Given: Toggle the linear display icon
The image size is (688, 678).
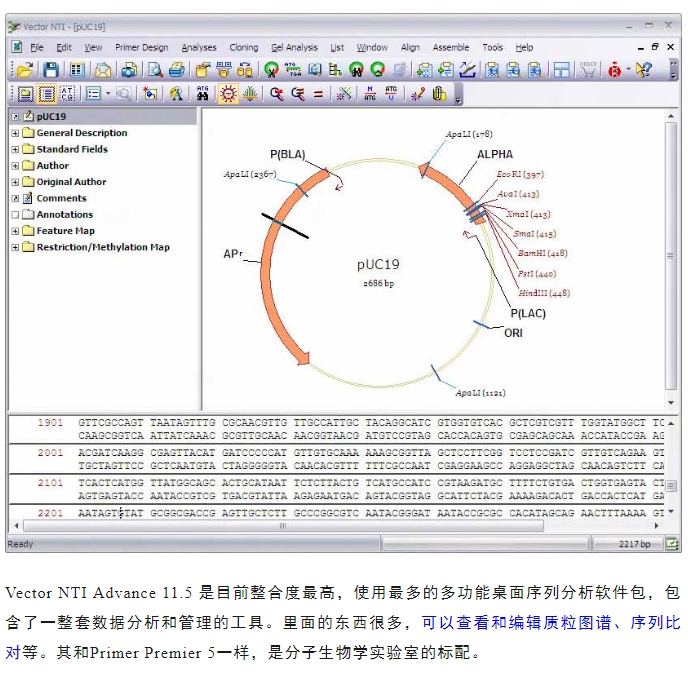Looking at the screenshot, I should [250, 93].
